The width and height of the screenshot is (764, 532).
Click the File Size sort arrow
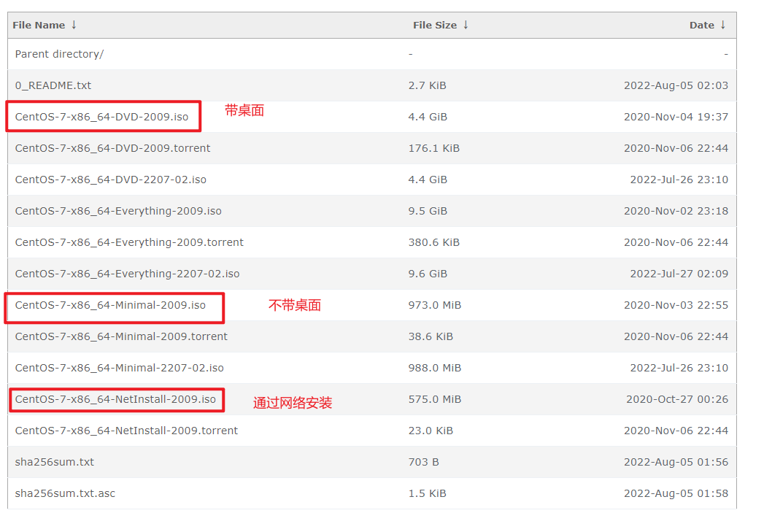[x=466, y=25]
